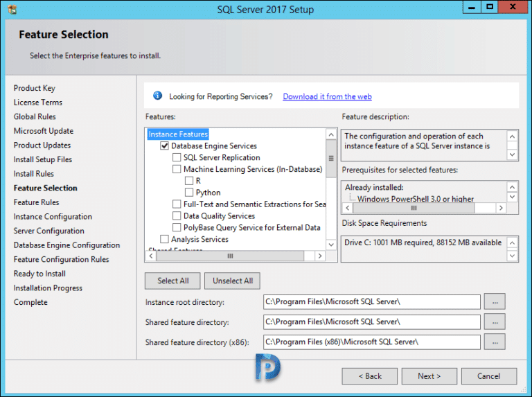Click the Shared feature directory path field
Screen dimensions: 532x397
pyautogui.click(x=372, y=321)
